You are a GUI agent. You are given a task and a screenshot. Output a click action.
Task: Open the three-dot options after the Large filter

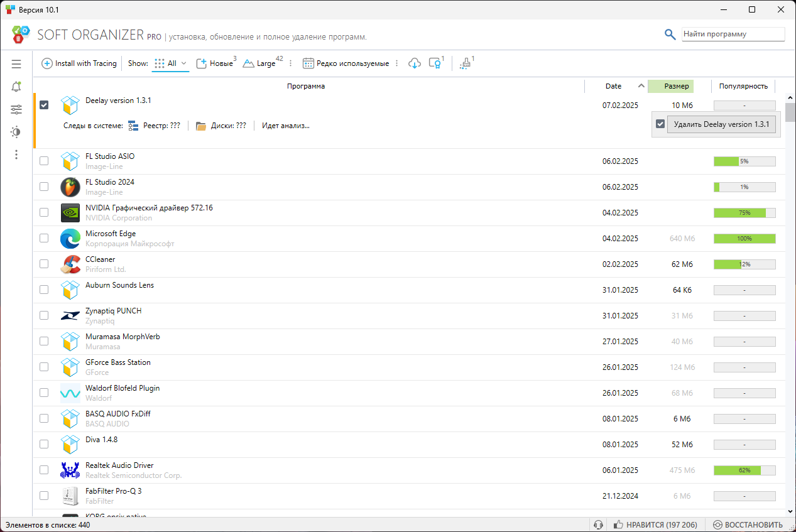coord(290,63)
